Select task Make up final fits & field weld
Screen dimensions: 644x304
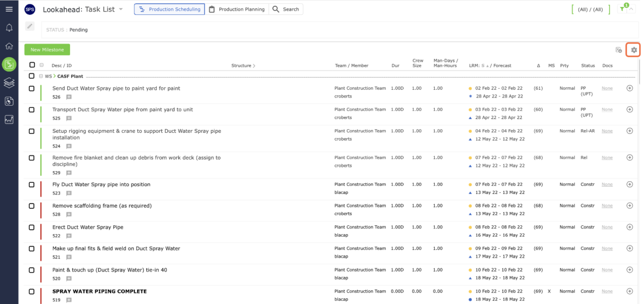(x=116, y=248)
